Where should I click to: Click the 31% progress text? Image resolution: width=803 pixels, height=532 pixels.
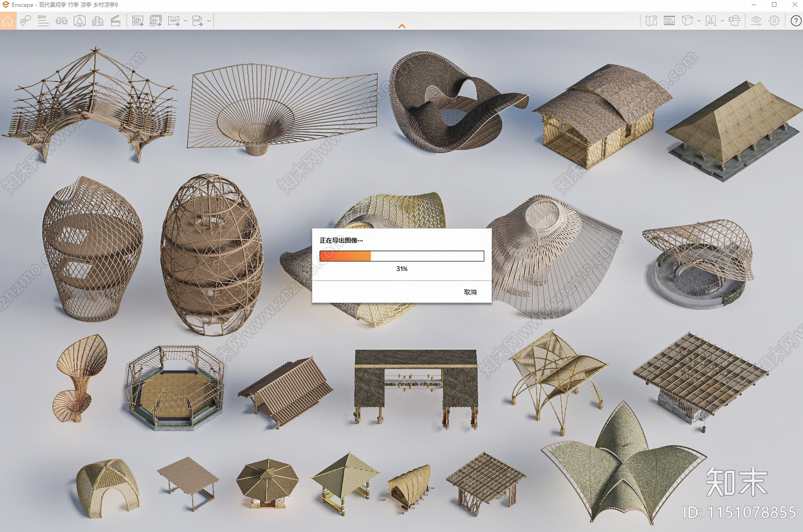[x=402, y=269]
